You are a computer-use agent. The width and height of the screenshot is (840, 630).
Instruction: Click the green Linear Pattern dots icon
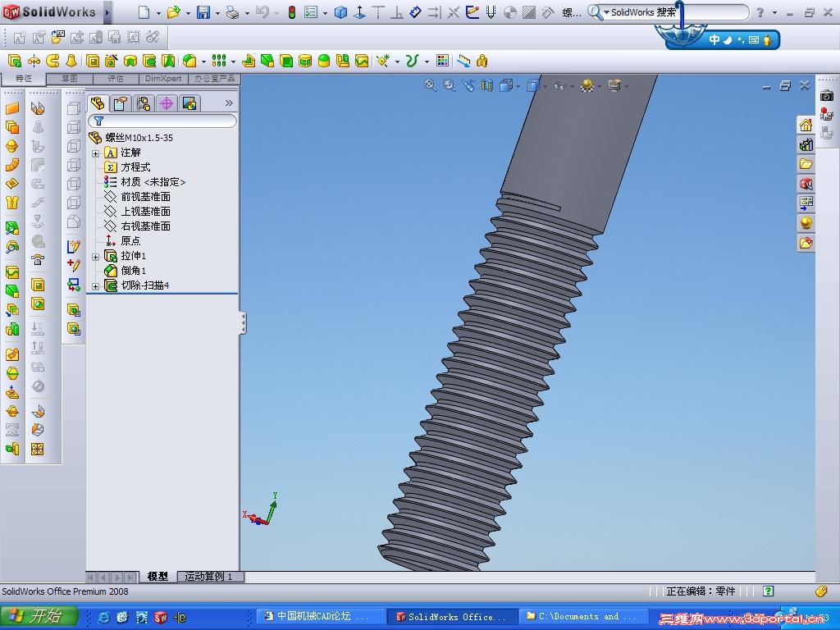click(218, 61)
